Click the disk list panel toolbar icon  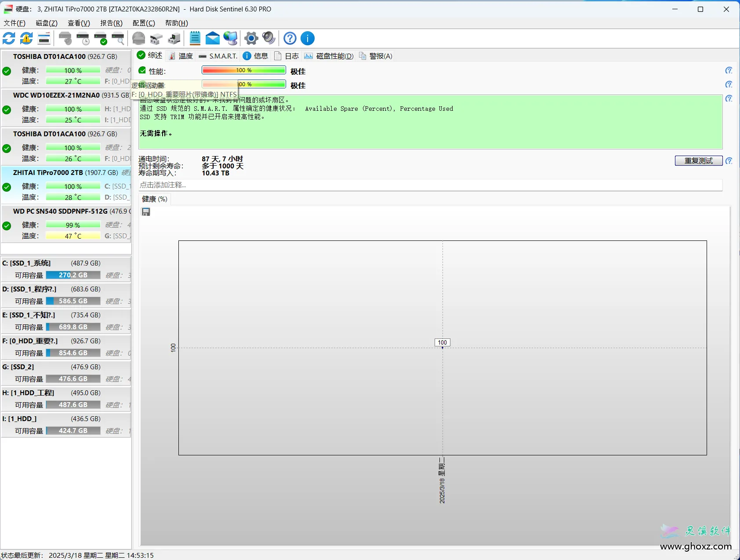(x=44, y=38)
